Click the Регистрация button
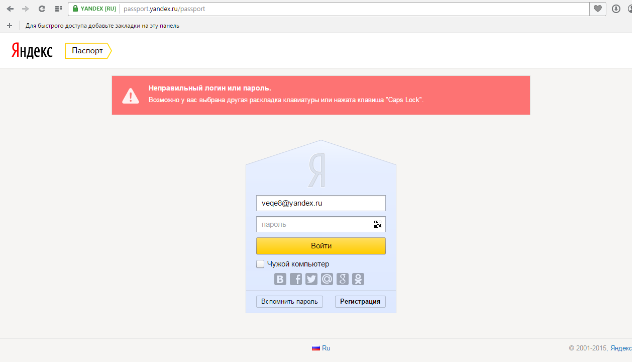 point(360,302)
